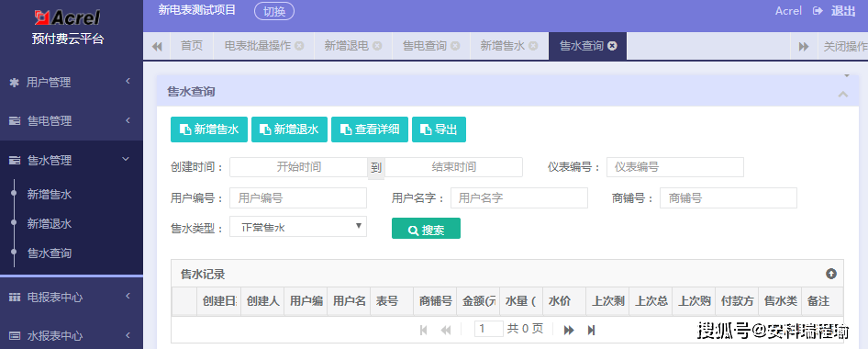Focus the 用户编号 input field
868x349 pixels.
click(x=298, y=197)
